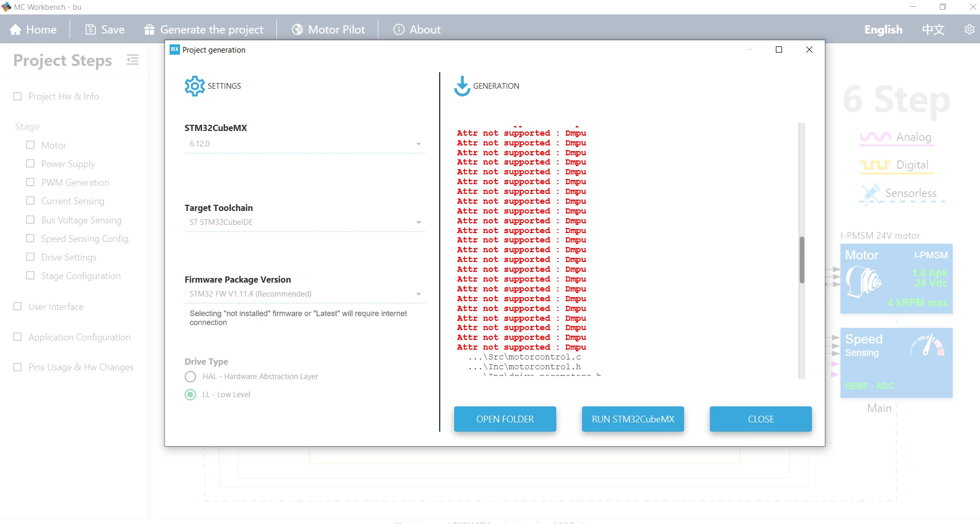Toggle the Pins Usage & Hw Changes checkbox

click(18, 367)
